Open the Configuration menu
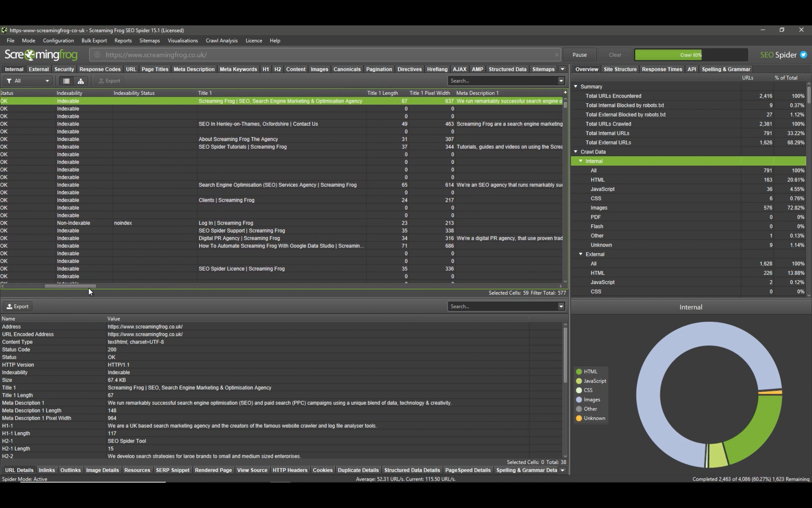The image size is (812, 508). click(x=58, y=41)
